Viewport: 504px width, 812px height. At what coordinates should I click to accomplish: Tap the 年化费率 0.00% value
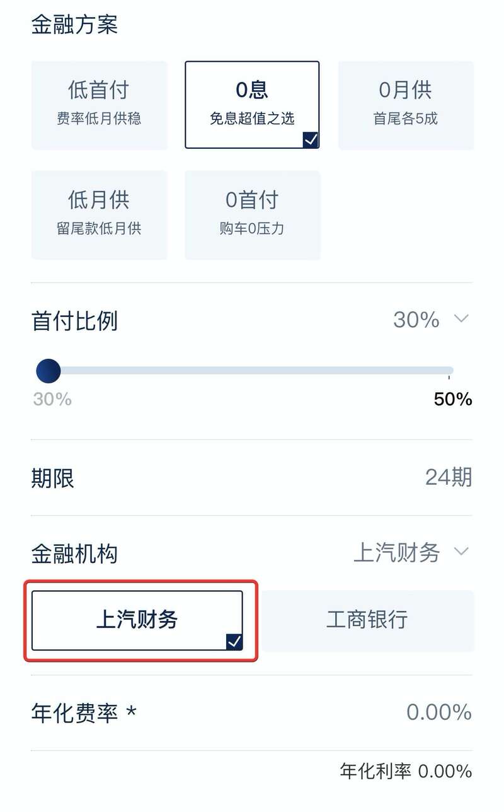(438, 712)
